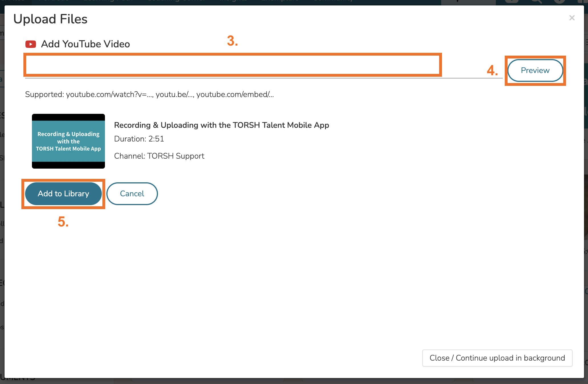Viewport: 588px width, 384px height.
Task: Click the 'Add YouTube Video' heading
Action: click(85, 44)
